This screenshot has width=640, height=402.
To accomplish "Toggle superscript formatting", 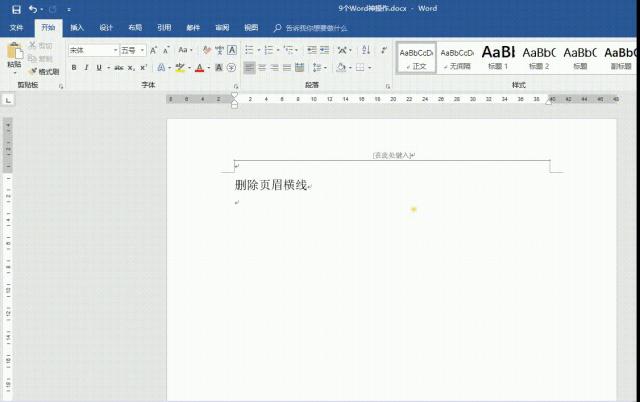I will pyautogui.click(x=143, y=68).
